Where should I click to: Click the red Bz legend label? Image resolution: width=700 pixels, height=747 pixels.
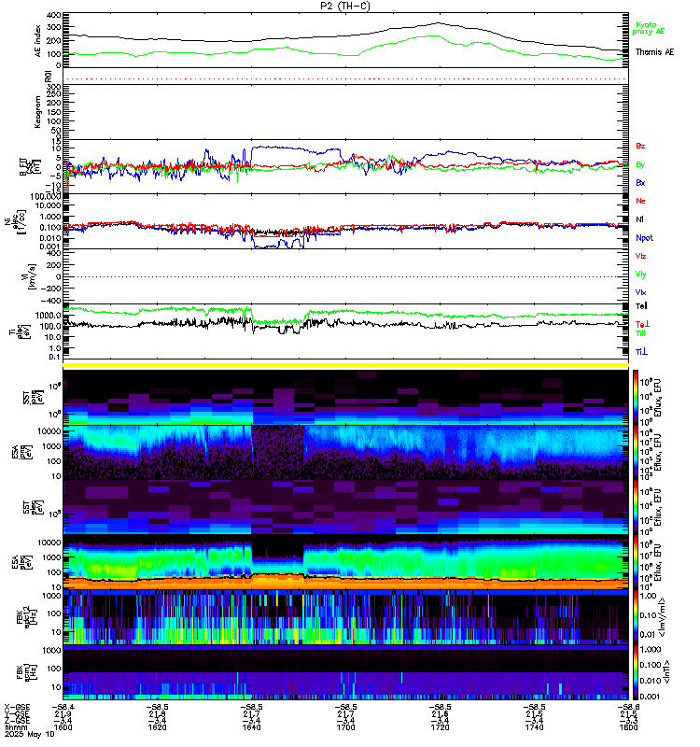640,147
